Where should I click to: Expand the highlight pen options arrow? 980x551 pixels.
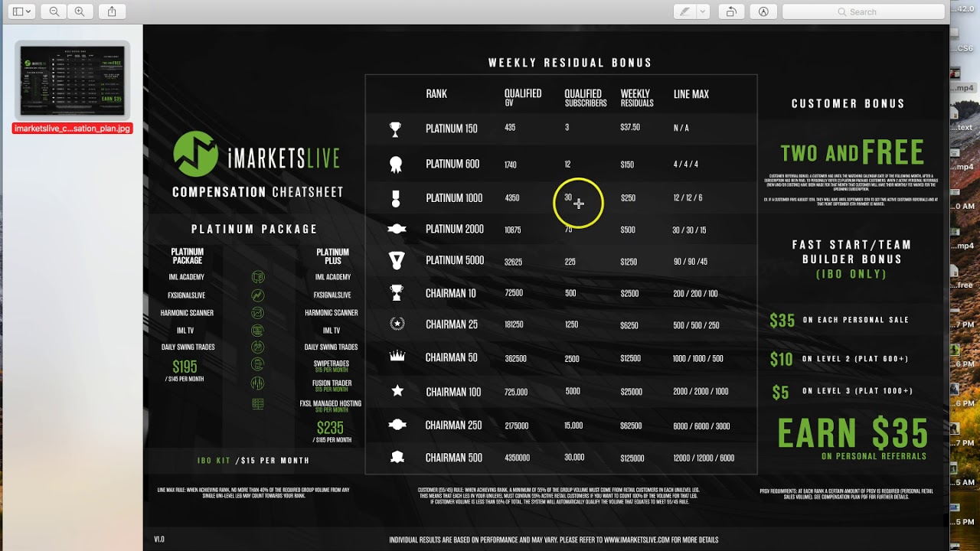click(703, 11)
